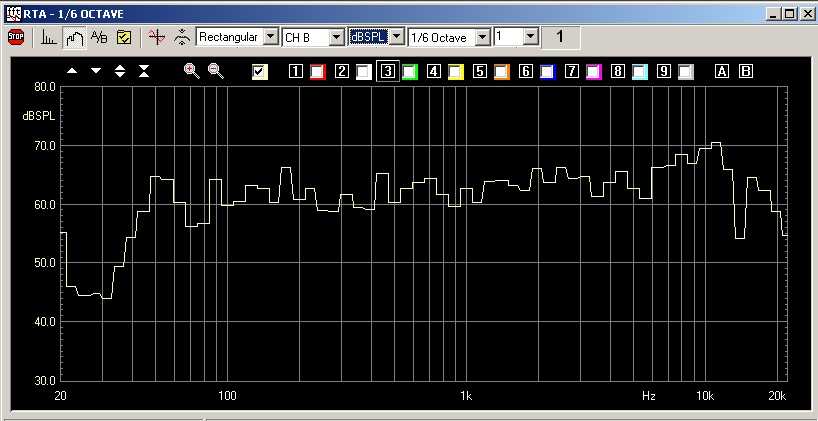Toggle the checkbox left of memory 1
818x421 pixels.
(x=260, y=71)
